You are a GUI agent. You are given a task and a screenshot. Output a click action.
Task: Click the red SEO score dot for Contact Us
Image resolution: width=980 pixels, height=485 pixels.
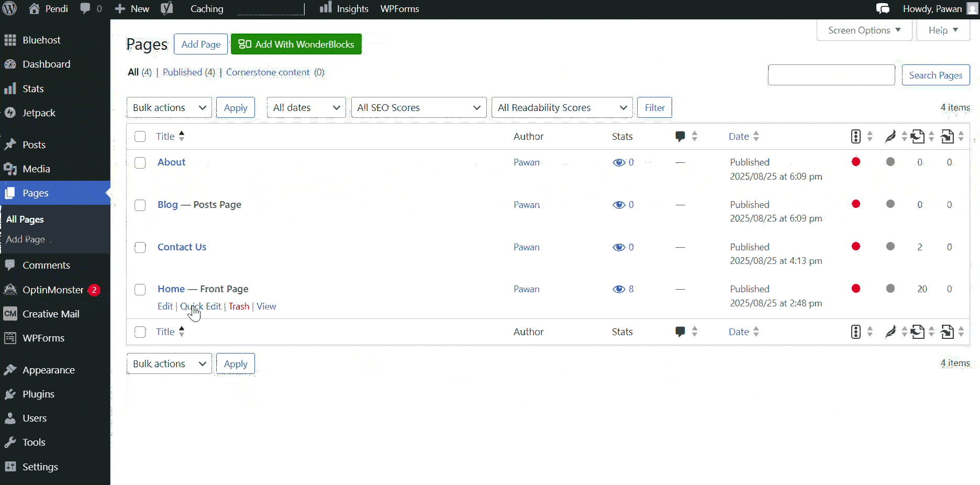(x=856, y=246)
